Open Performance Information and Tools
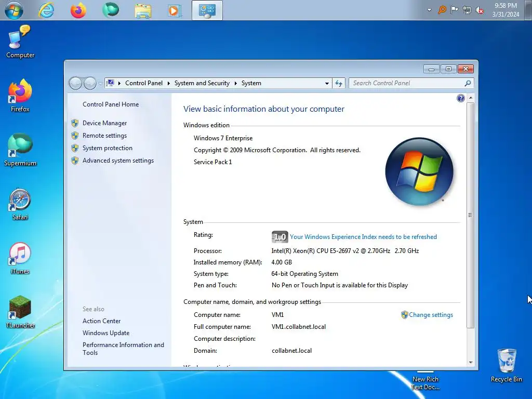532x399 pixels. click(123, 349)
